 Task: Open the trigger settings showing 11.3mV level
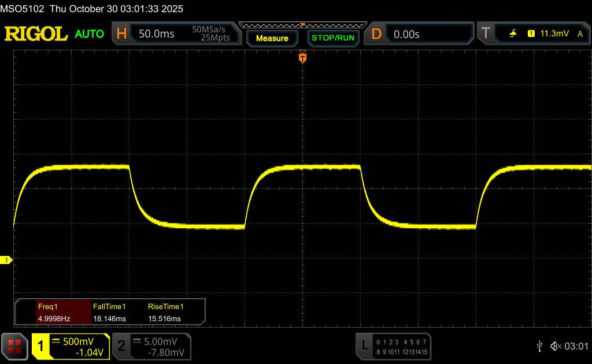click(553, 34)
